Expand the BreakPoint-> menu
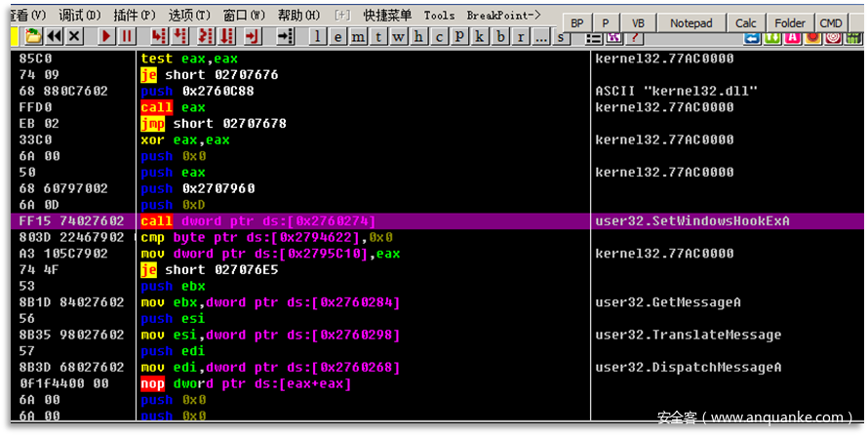The image size is (868, 436). pyautogui.click(x=503, y=16)
